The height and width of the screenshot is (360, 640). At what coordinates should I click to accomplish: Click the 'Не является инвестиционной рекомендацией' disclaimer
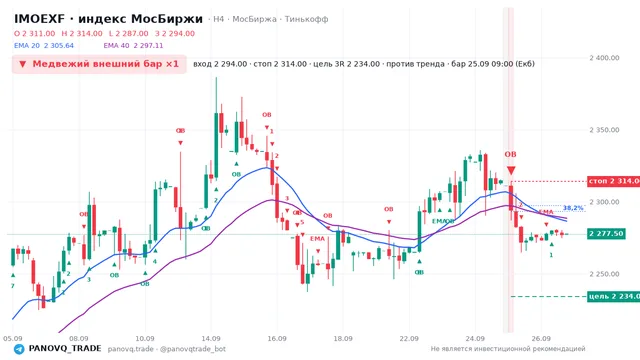pos(508,349)
